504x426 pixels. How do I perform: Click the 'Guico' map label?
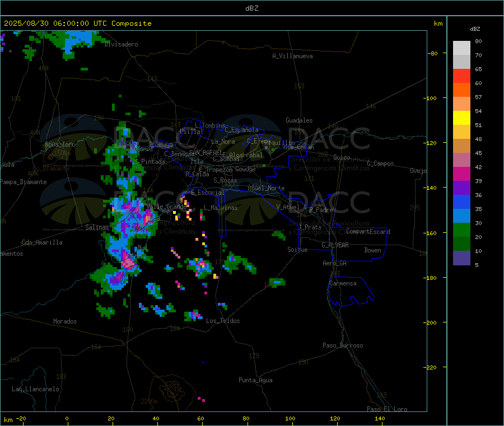click(x=342, y=157)
